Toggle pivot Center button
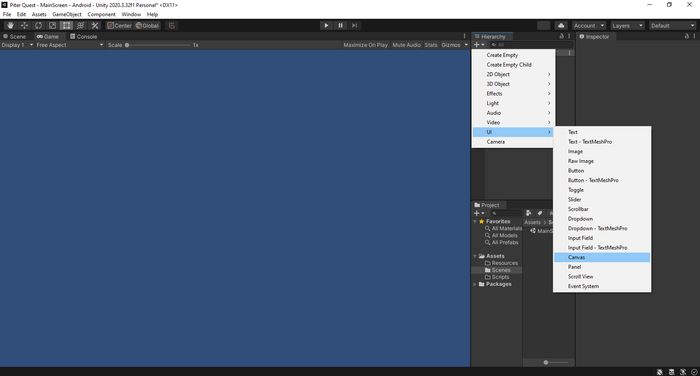 (119, 25)
